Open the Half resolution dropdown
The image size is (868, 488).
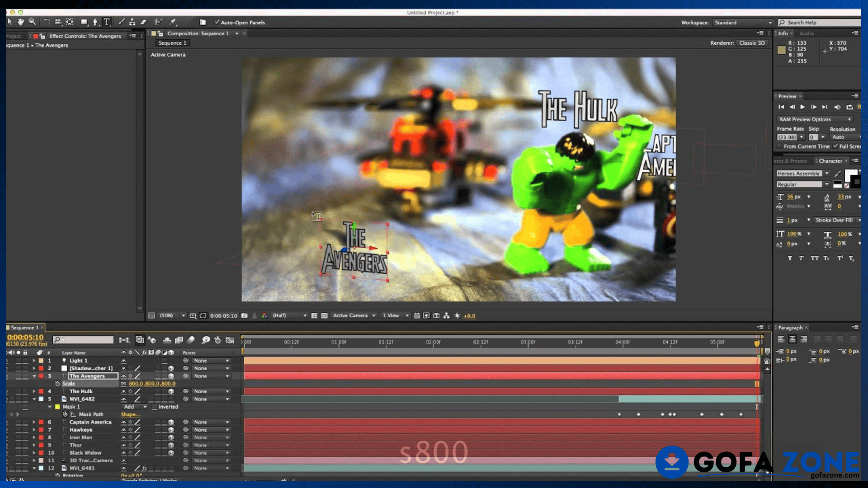tap(289, 316)
